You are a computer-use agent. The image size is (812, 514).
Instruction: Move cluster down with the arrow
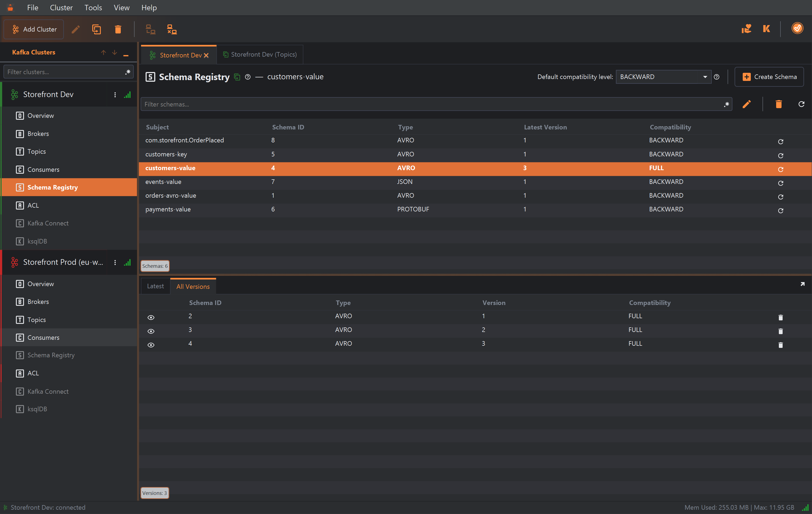click(x=115, y=52)
